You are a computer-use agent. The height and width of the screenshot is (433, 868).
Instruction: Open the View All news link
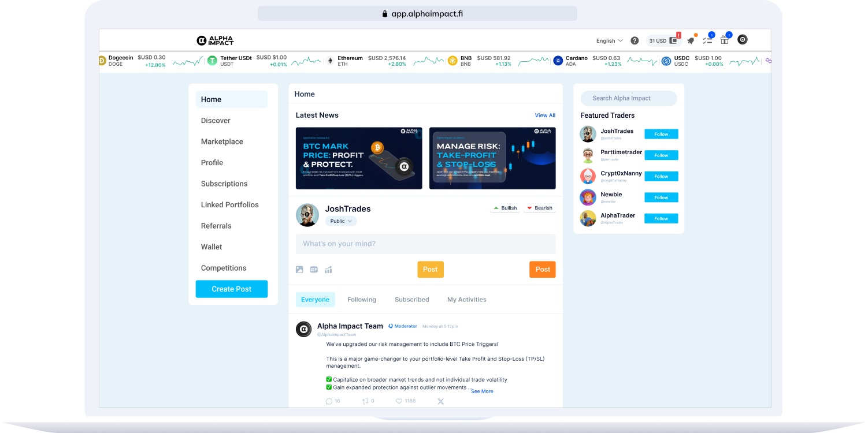point(544,115)
